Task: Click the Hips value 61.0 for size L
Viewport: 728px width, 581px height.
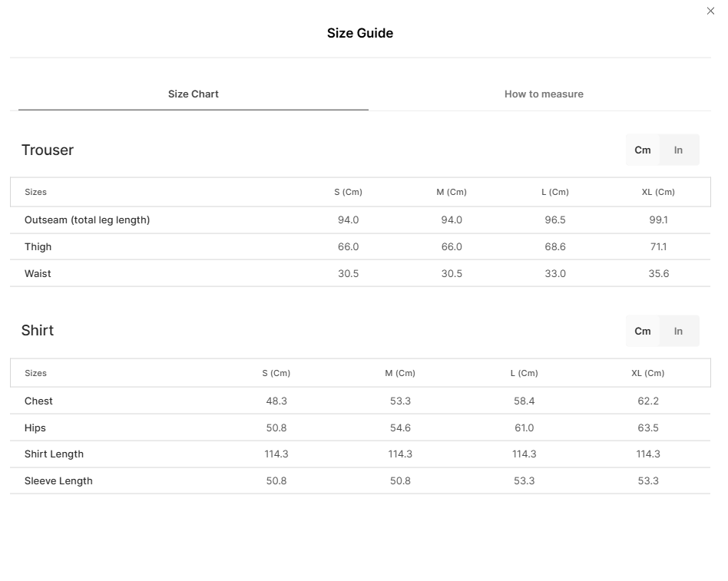Action: coord(524,427)
